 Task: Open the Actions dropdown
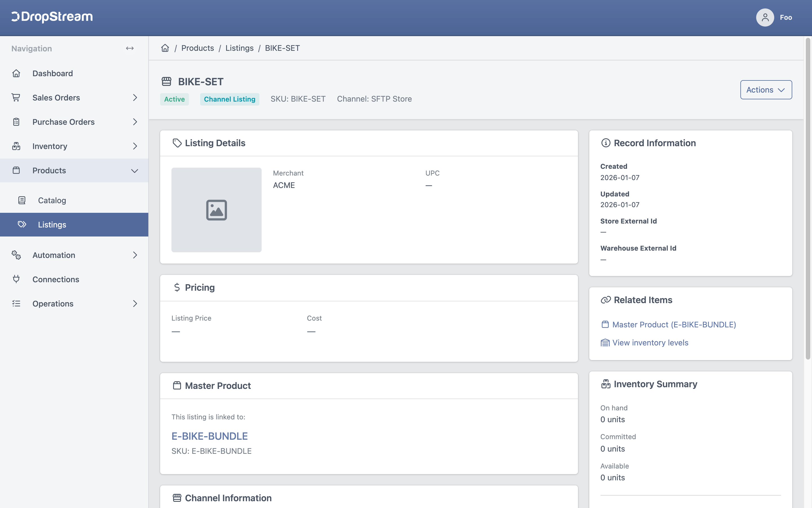766,90
